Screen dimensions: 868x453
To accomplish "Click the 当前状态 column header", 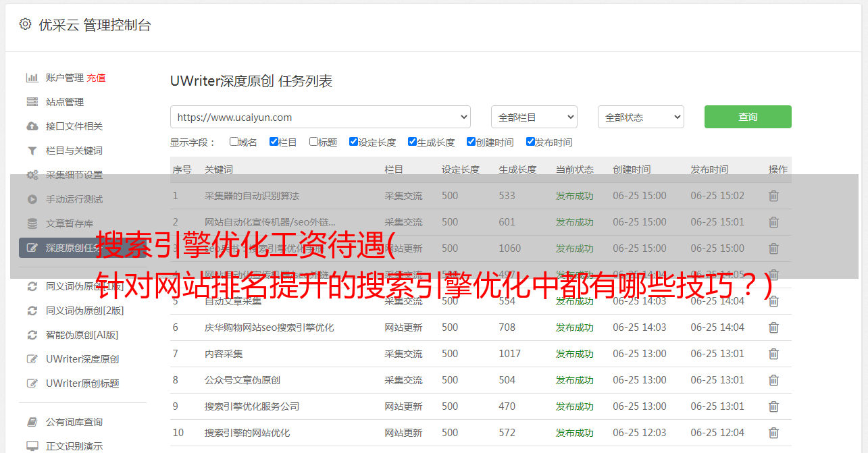I will pos(575,169).
